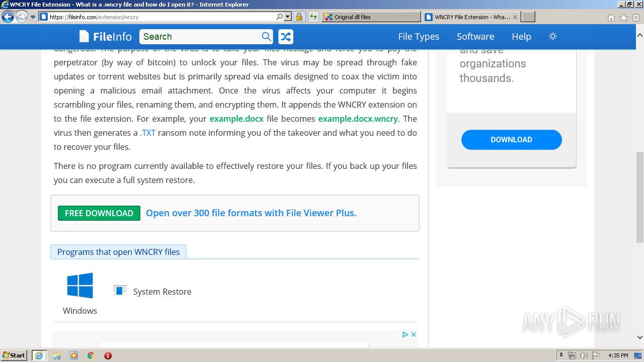
Task: Click Internet Explorer taskbar icon
Action: [39, 355]
